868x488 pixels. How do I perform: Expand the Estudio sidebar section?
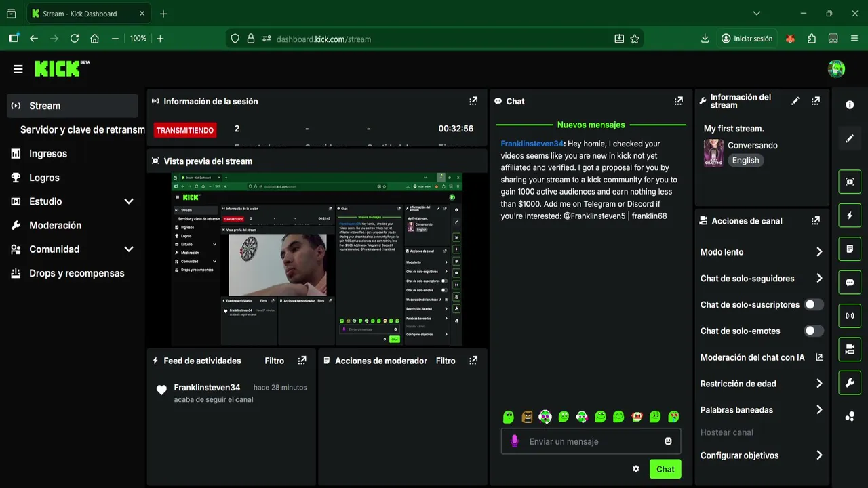click(x=129, y=201)
